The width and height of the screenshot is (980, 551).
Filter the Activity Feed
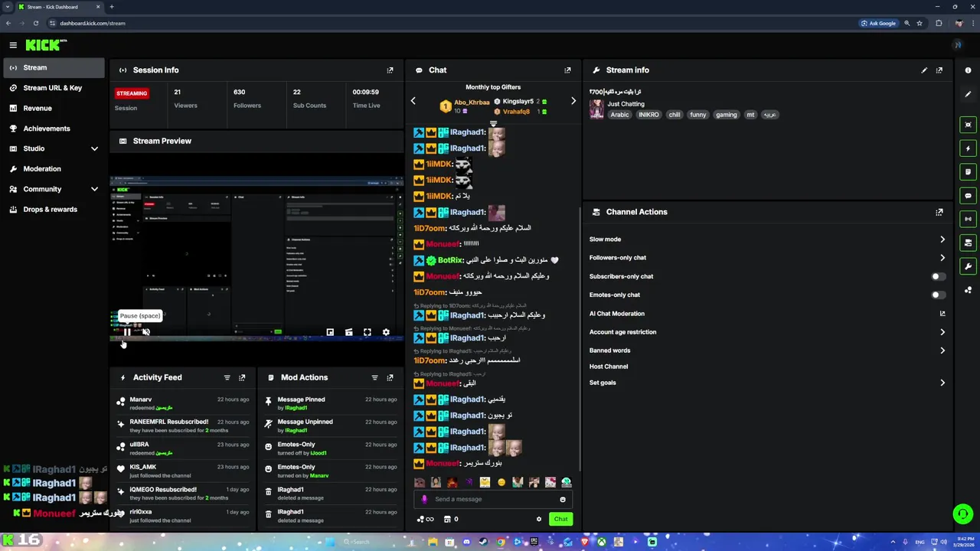pyautogui.click(x=227, y=377)
